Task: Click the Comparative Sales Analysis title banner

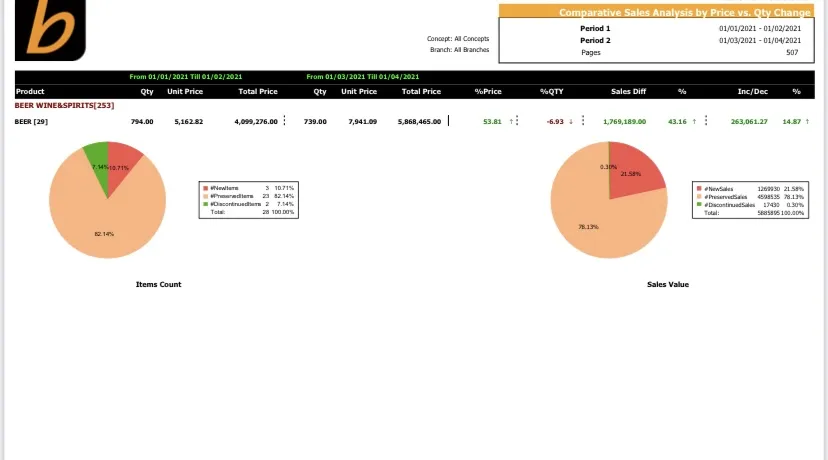Action: pyautogui.click(x=656, y=12)
